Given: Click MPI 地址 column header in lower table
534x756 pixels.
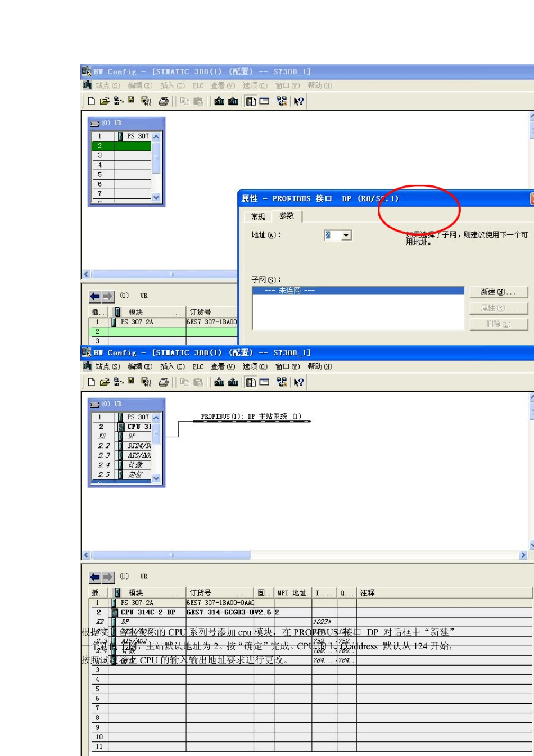Looking at the screenshot, I should (292, 593).
